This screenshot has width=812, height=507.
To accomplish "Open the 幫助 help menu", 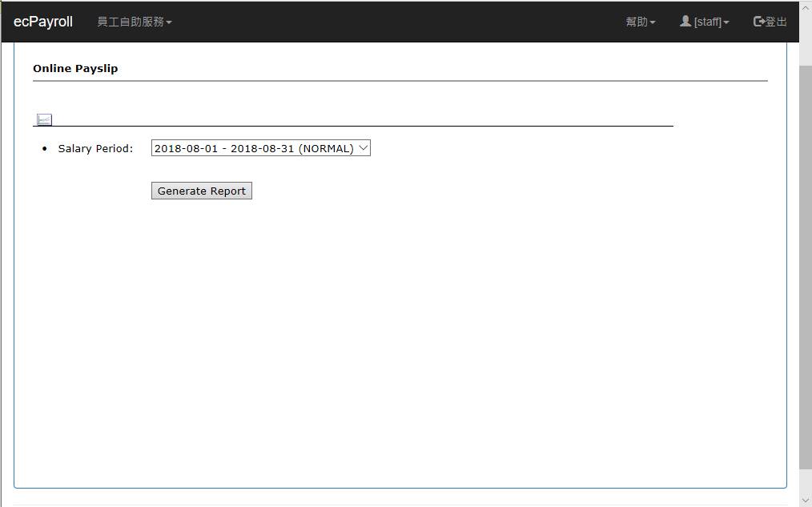I will [640, 22].
